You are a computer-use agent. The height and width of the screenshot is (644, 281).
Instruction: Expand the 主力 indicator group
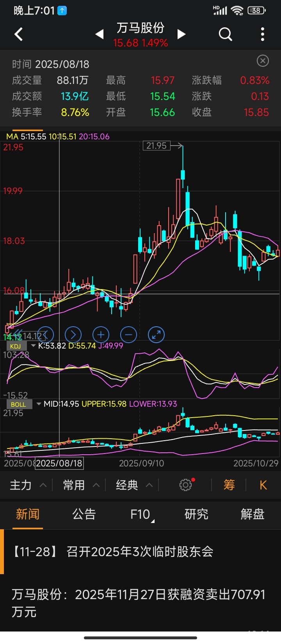(x=28, y=485)
